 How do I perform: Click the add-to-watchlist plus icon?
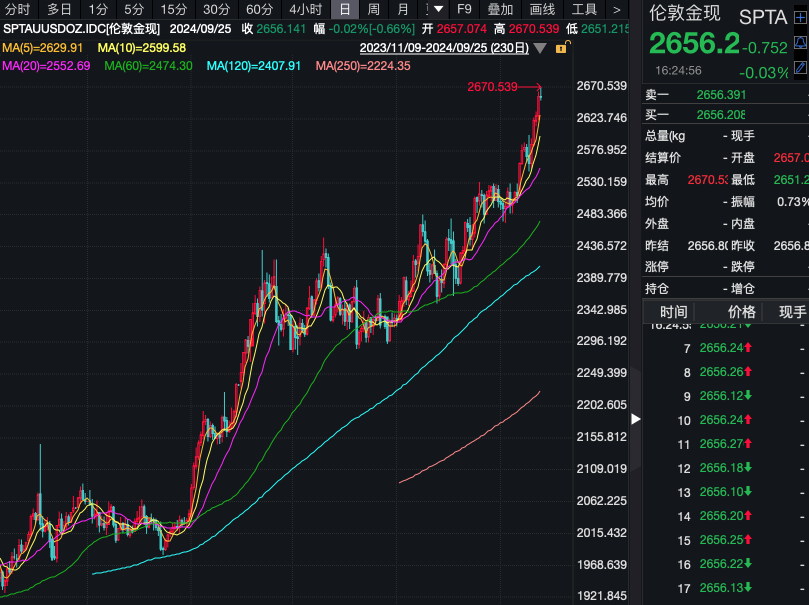[x=800, y=18]
